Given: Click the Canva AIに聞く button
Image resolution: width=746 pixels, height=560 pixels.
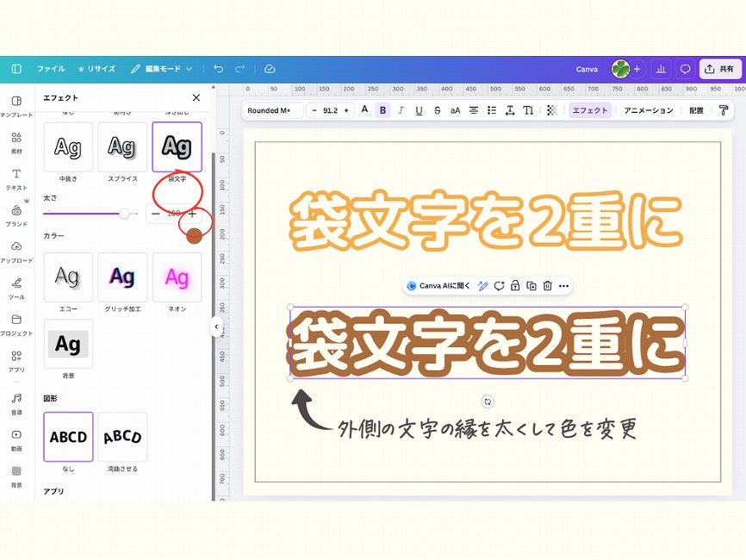Looking at the screenshot, I should (438, 286).
